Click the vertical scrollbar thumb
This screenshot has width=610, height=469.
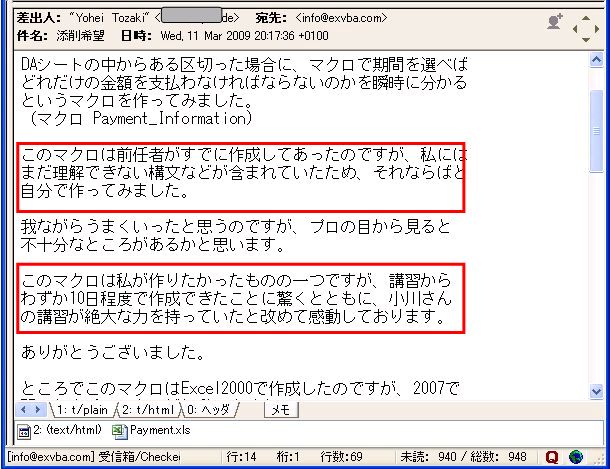click(596, 131)
